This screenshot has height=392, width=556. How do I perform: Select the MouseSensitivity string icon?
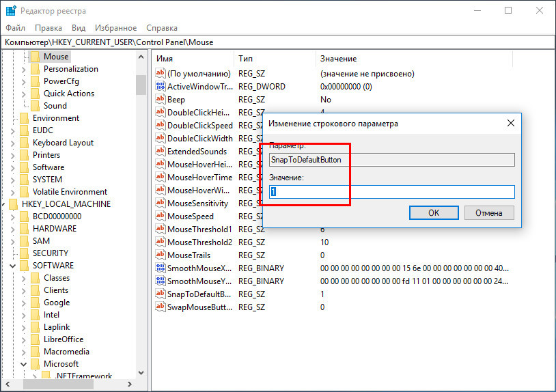(x=161, y=203)
